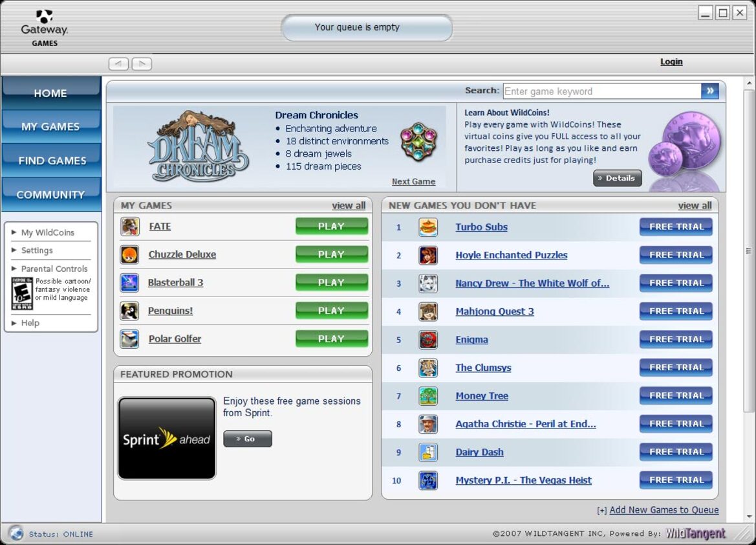
Task: Click the Next Game link
Action: click(413, 181)
